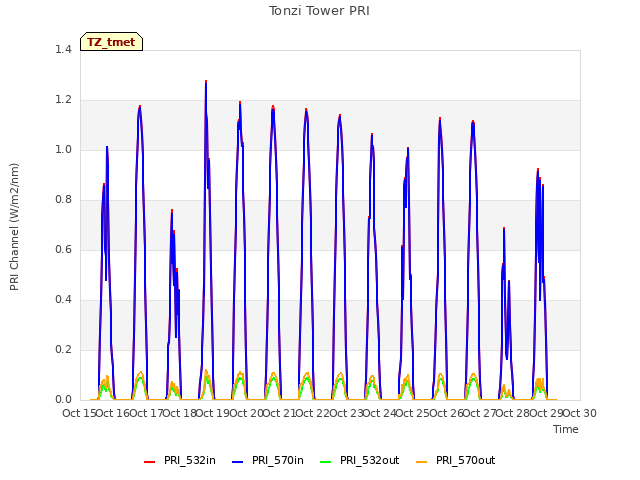Click the y-axis tick label 1.2
This screenshot has width=640, height=480.
[x=63, y=100]
